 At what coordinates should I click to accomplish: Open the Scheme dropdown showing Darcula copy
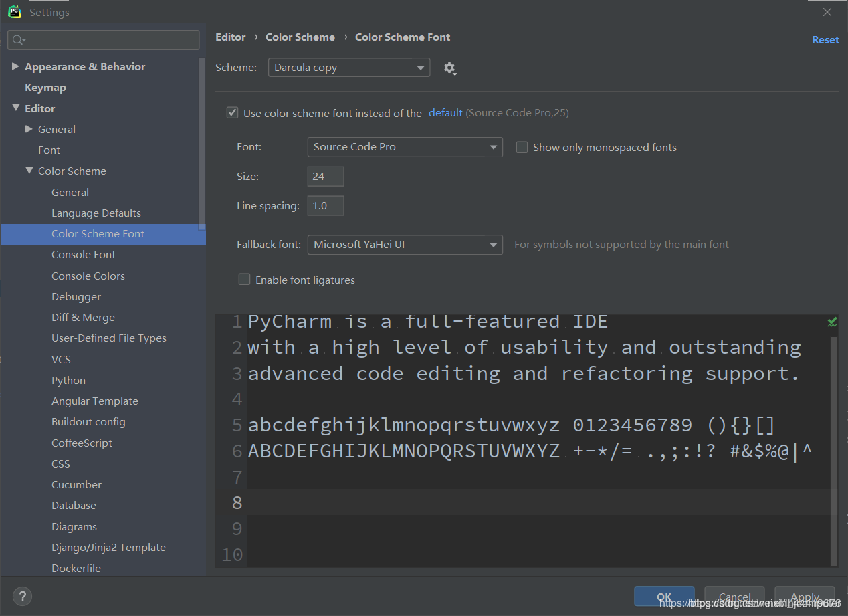pos(349,68)
